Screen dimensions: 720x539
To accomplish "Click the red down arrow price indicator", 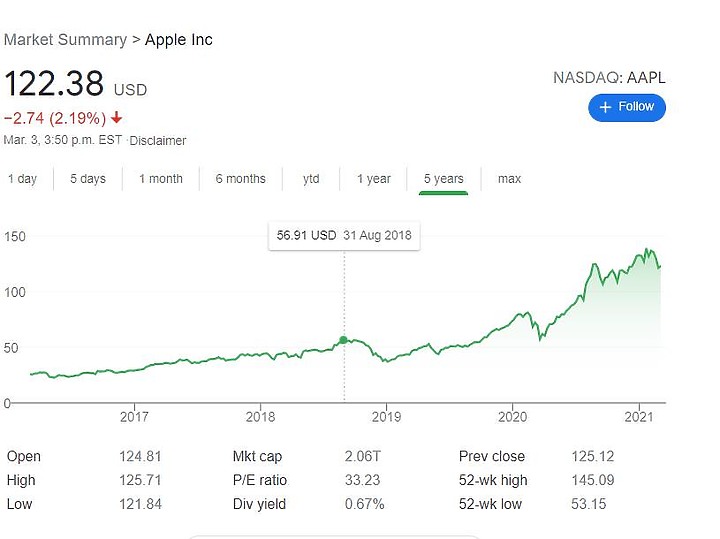I will (x=117, y=118).
